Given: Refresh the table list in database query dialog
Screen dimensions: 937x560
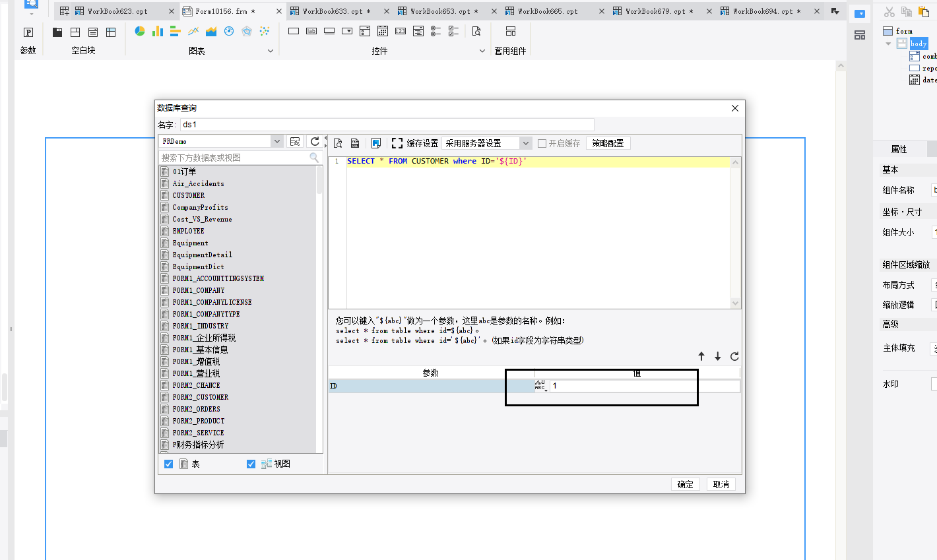Looking at the screenshot, I should tap(315, 141).
